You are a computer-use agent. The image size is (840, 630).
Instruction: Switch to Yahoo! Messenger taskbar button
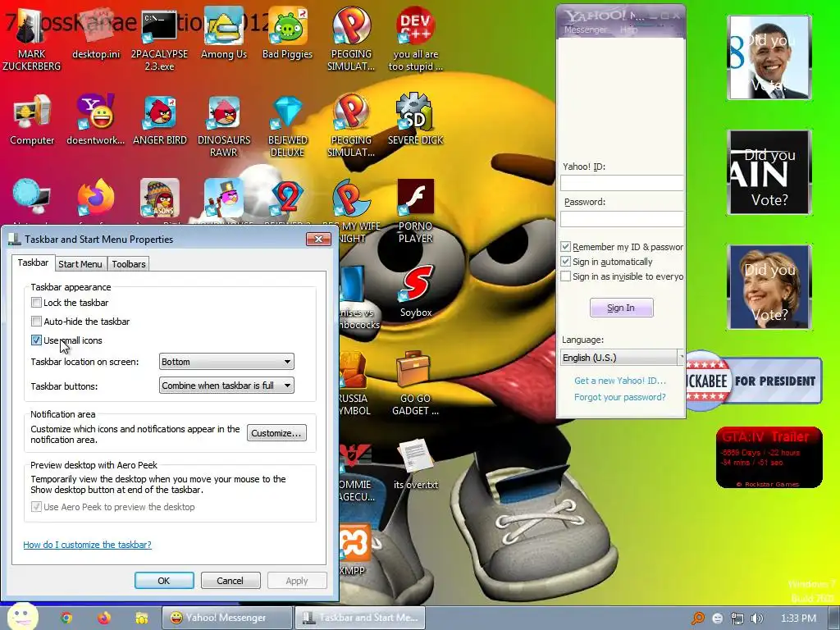pyautogui.click(x=227, y=618)
